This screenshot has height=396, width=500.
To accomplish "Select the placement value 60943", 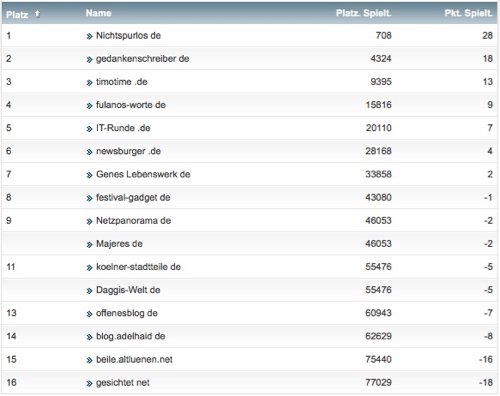I will [x=379, y=313].
